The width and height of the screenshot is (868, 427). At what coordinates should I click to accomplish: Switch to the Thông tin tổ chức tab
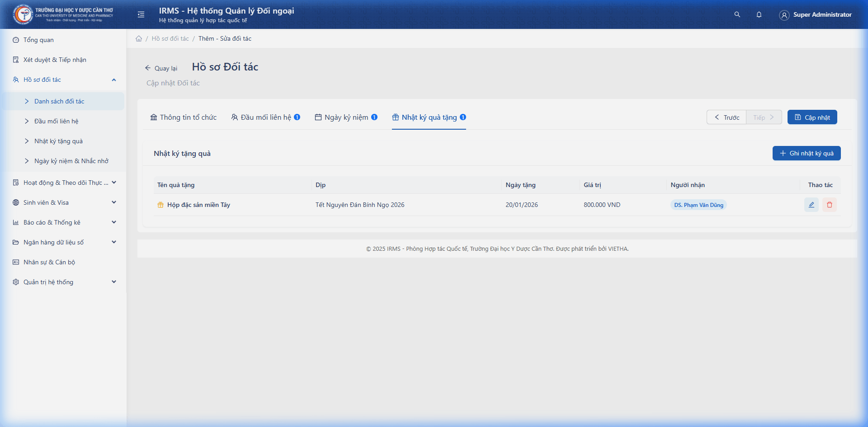tap(184, 117)
